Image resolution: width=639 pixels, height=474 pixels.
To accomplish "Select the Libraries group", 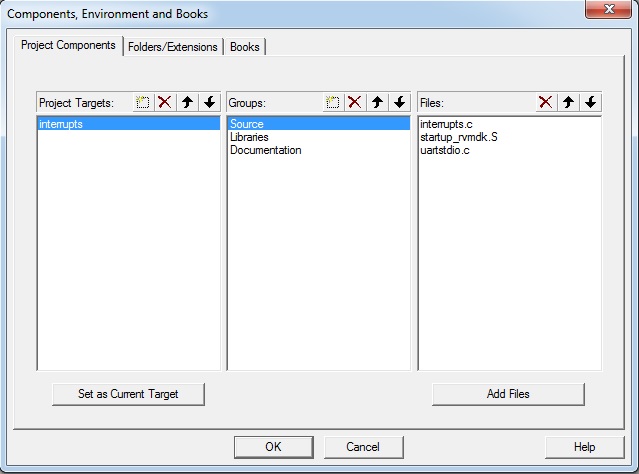I will (319, 137).
